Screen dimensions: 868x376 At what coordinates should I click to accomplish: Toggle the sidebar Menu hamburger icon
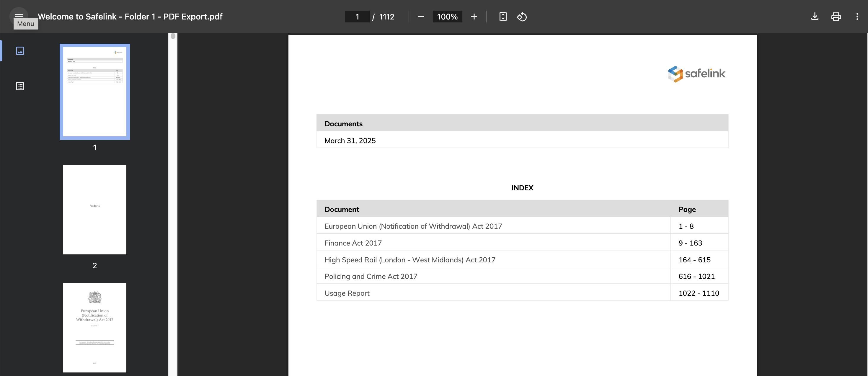[19, 16]
